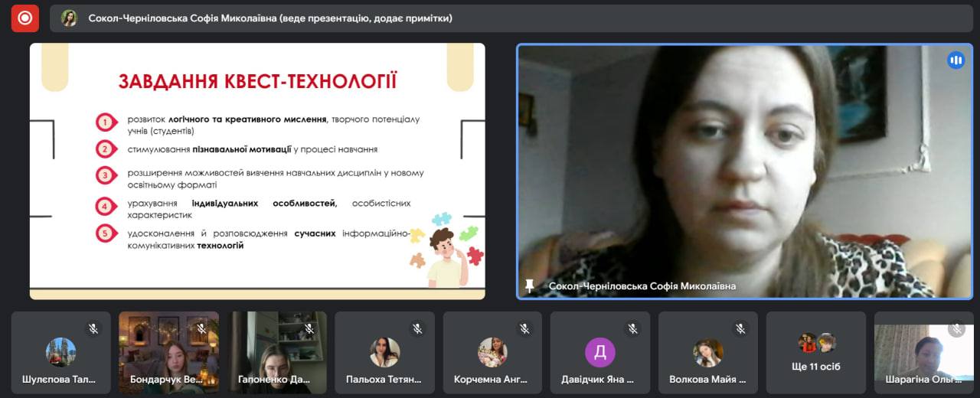Click the presenter's small avatar in the top bar
Screen dimensions: 980x398
click(69, 18)
